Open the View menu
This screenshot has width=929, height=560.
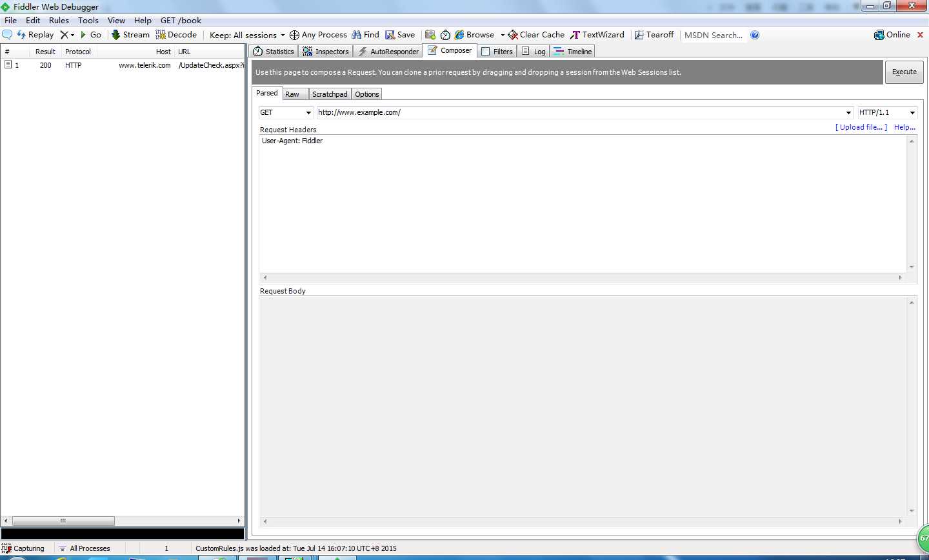click(x=116, y=20)
